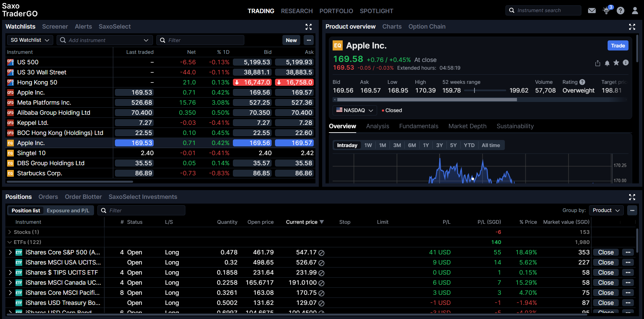Open Positions panel three-dot options menu
Screen dimensions: 644x319
[632, 210]
